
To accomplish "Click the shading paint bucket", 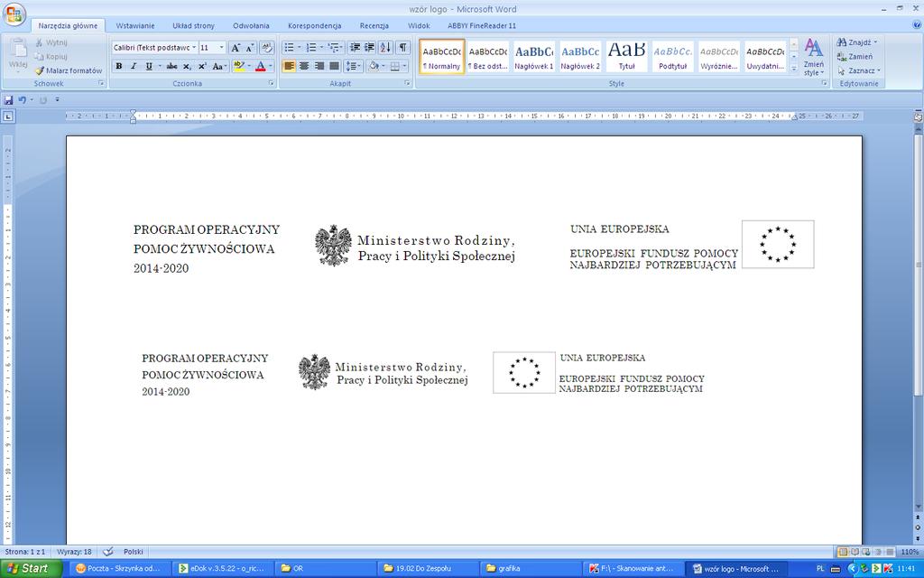I will coord(373,66).
